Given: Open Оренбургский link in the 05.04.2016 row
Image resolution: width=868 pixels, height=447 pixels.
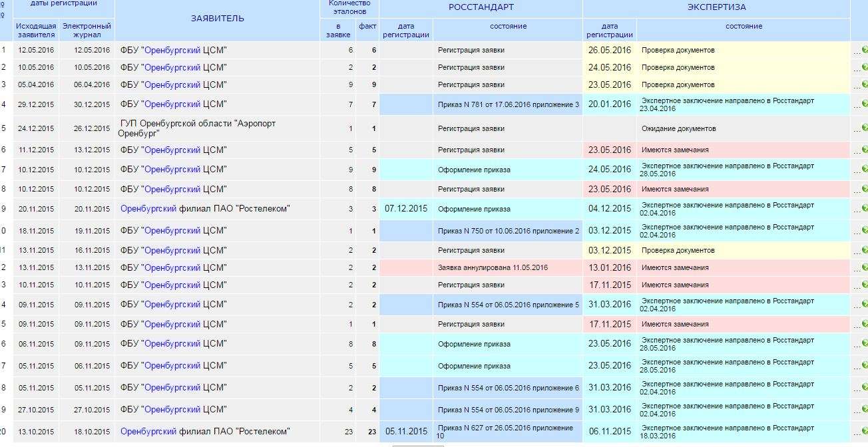Looking at the screenshot, I should (172, 84).
